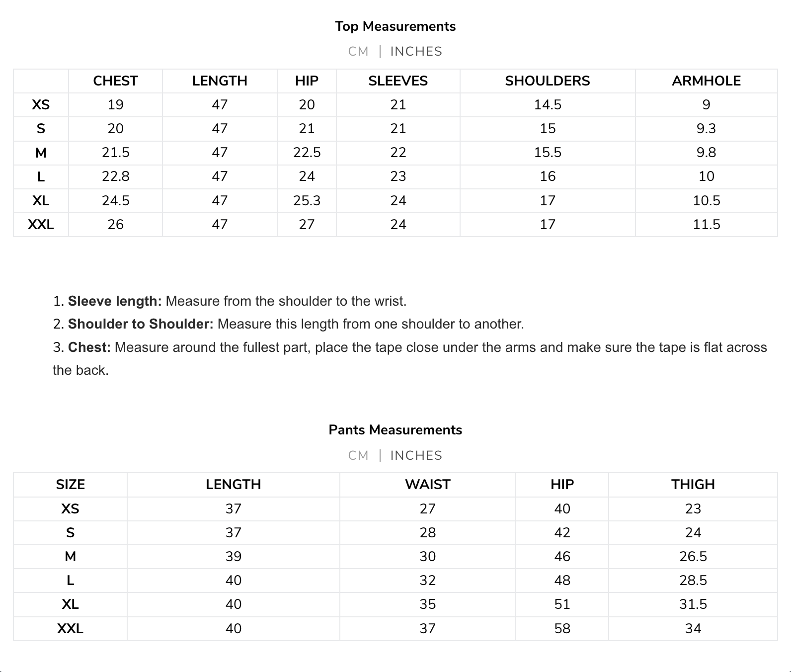
Task: Click the Sleeve length instruction text
Action: 230,301
